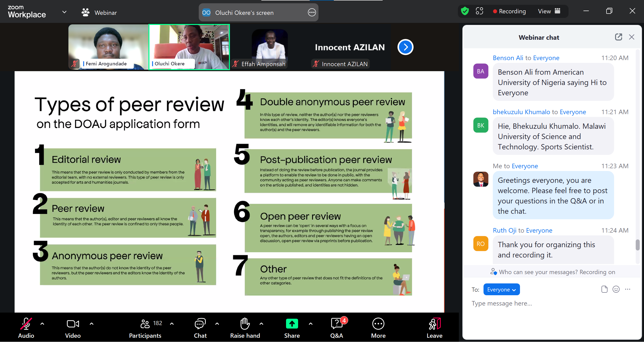
Task: Change chat recipient Everyone dropdown
Action: coord(501,289)
